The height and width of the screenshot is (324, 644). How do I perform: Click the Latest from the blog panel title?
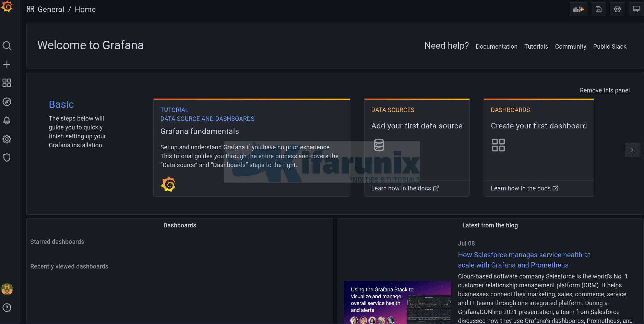point(490,225)
